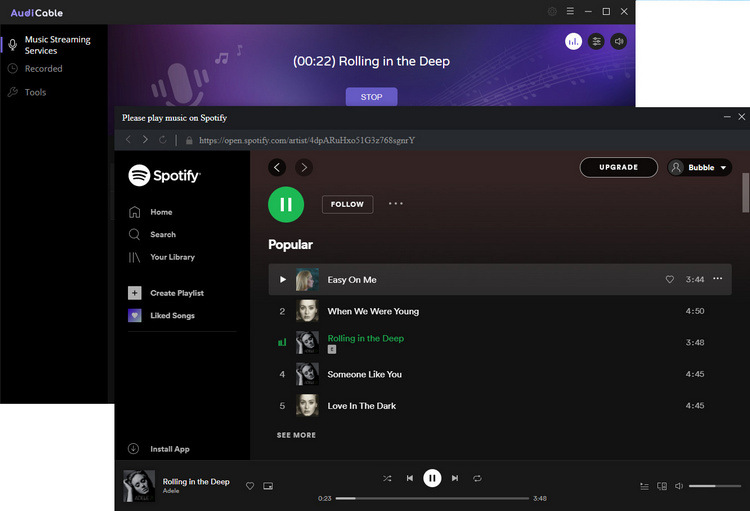Screen dimensions: 750x511
Task: Open Home in Spotify sidebar
Action: [161, 212]
